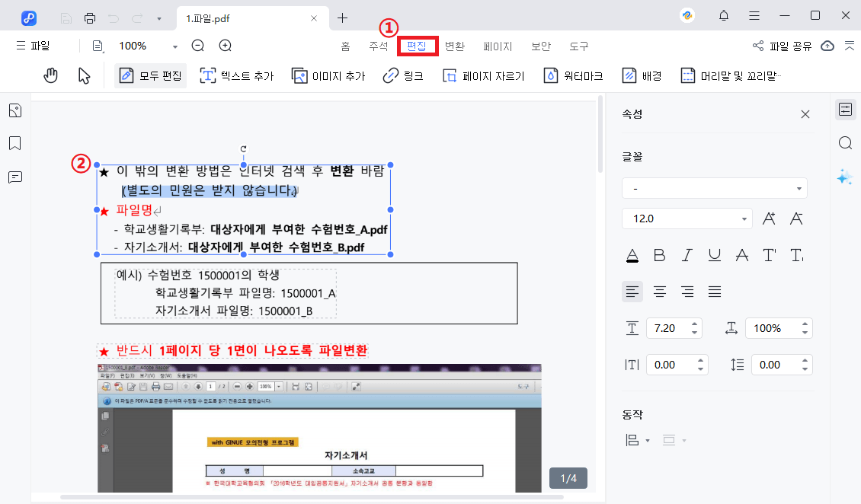Toggle Bold formatting
This screenshot has width=861, height=504.
[x=660, y=255]
